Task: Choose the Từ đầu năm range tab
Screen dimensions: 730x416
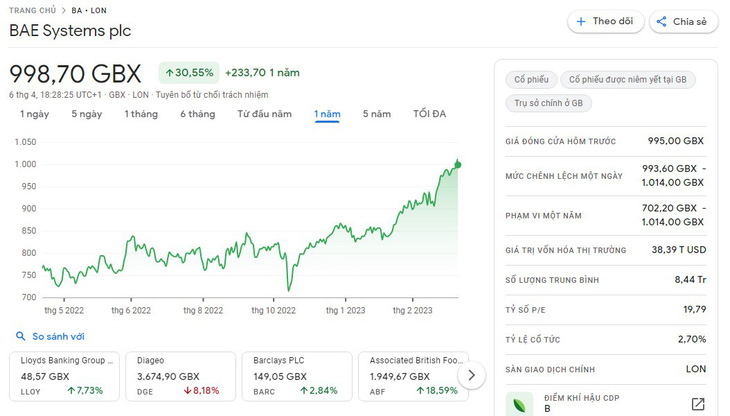Action: [264, 114]
